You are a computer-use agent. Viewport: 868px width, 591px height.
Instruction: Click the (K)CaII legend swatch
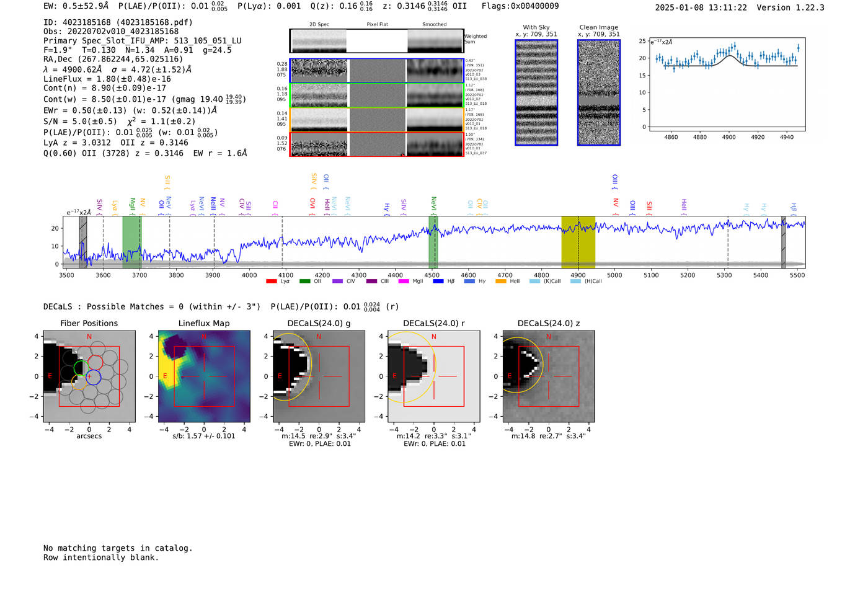tap(534, 281)
